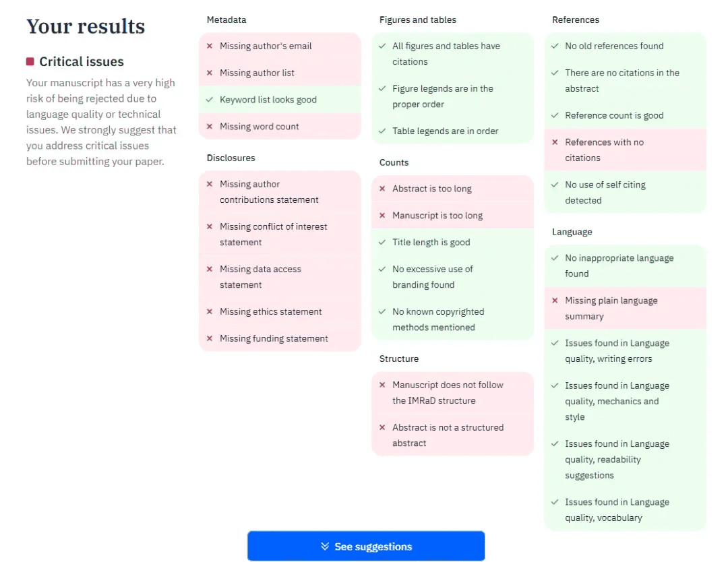Open Missing conflict of interest statement issue
Screen dimensions: 728x562
click(273, 235)
